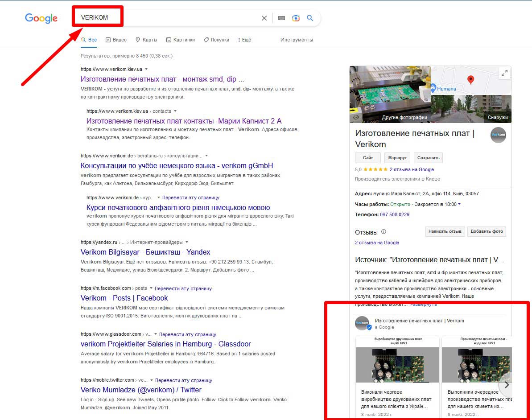Open the Снаружи street view photo
The image size is (532, 420).
tap(471, 109)
